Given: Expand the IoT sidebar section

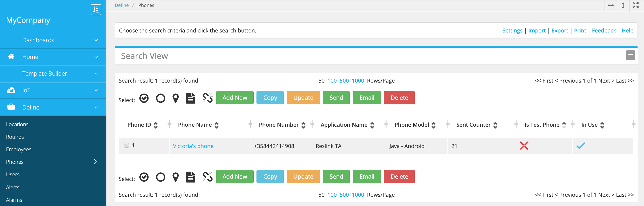Looking at the screenshot, I should (96, 90).
